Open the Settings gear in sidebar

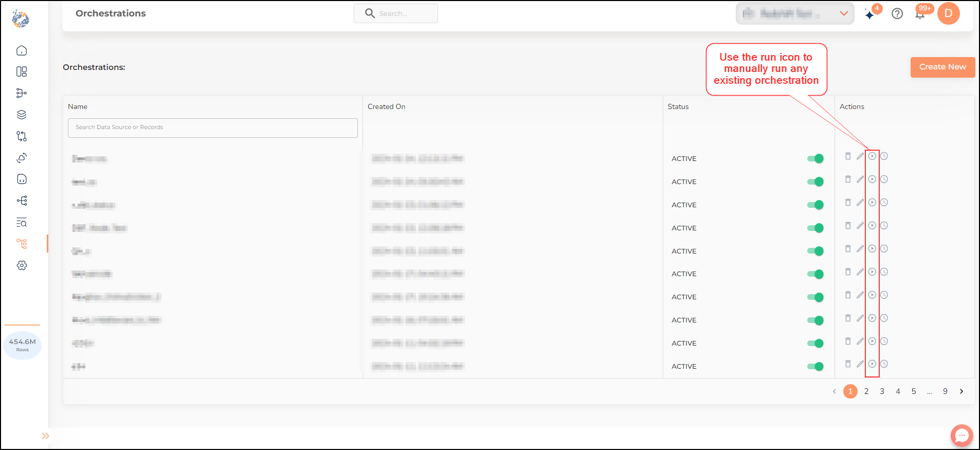pyautogui.click(x=22, y=265)
